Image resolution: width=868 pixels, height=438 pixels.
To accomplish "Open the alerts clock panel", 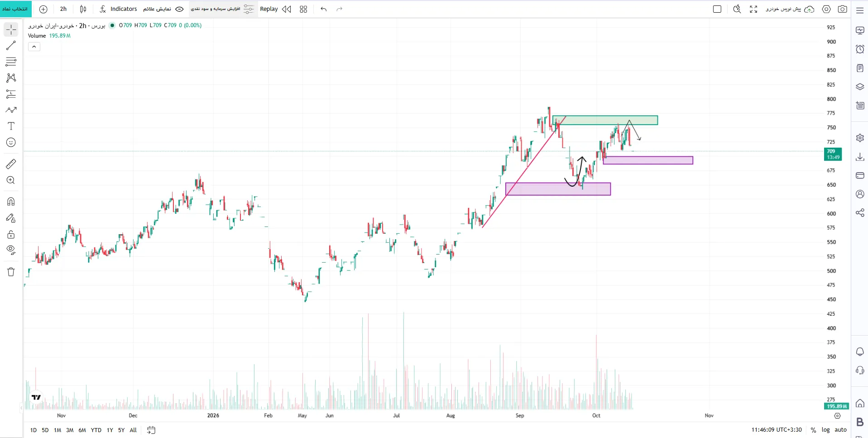I will [860, 49].
